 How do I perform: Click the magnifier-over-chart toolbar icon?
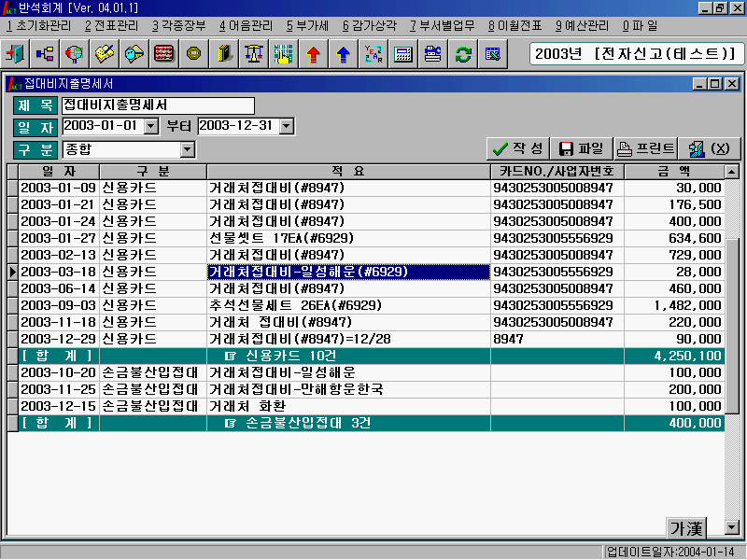click(x=75, y=54)
